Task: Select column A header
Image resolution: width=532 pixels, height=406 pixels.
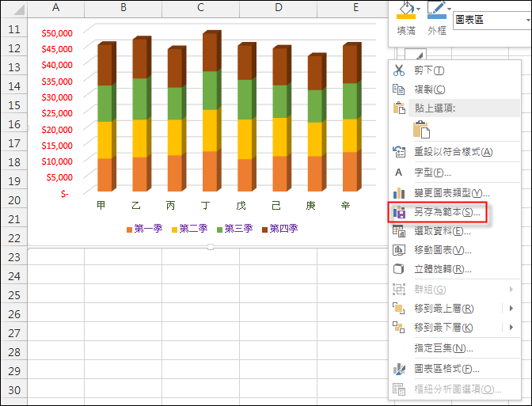Action: pyautogui.click(x=56, y=7)
